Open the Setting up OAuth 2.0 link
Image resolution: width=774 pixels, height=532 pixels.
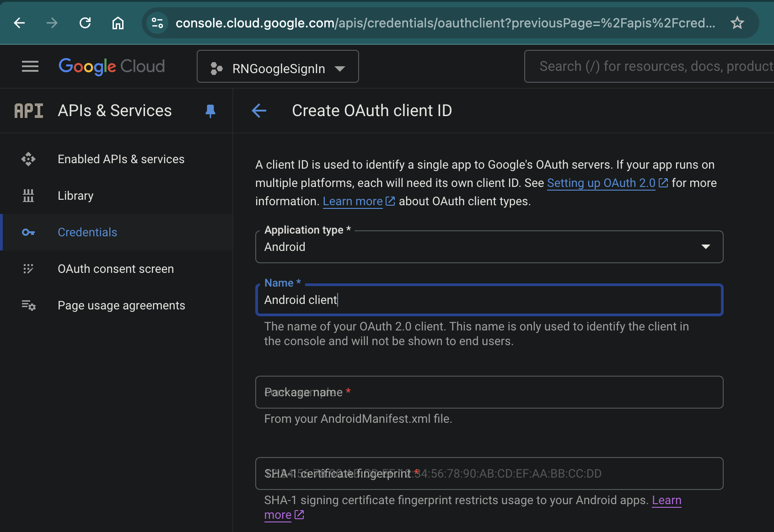pyautogui.click(x=601, y=183)
